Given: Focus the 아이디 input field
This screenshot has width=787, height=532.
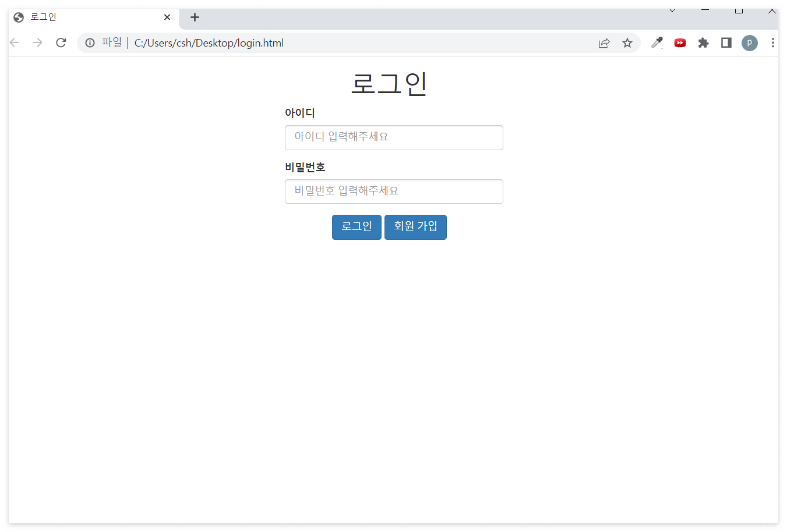Looking at the screenshot, I should [394, 137].
